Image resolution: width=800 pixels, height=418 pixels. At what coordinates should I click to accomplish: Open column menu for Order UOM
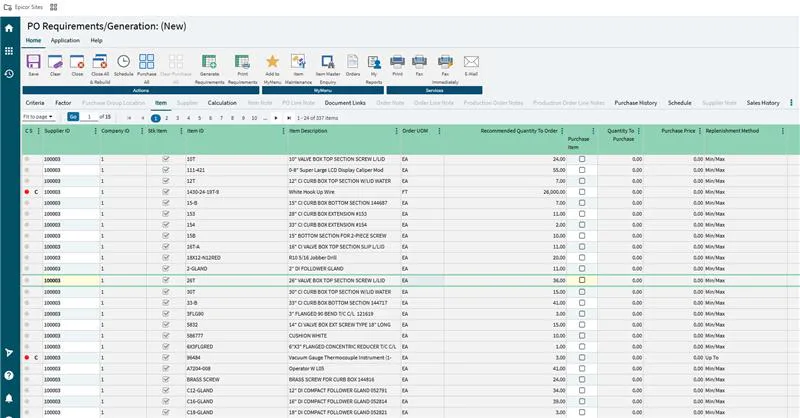(439, 131)
